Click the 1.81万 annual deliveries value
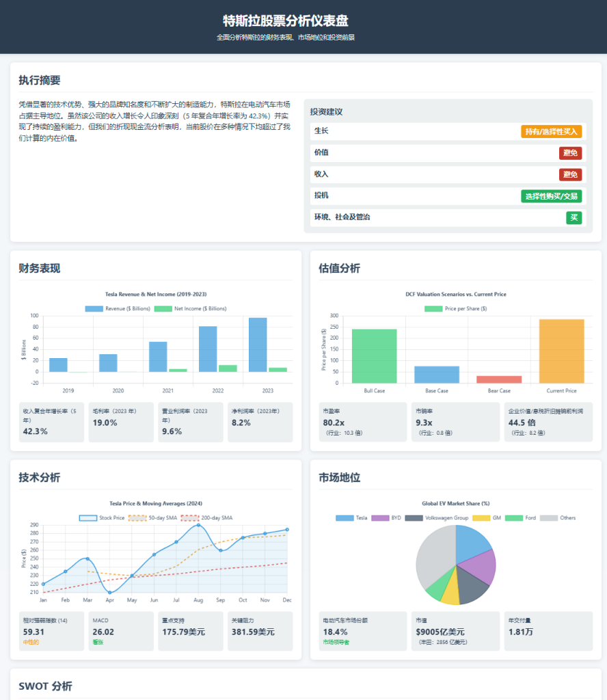This screenshot has width=607, height=700. (520, 632)
